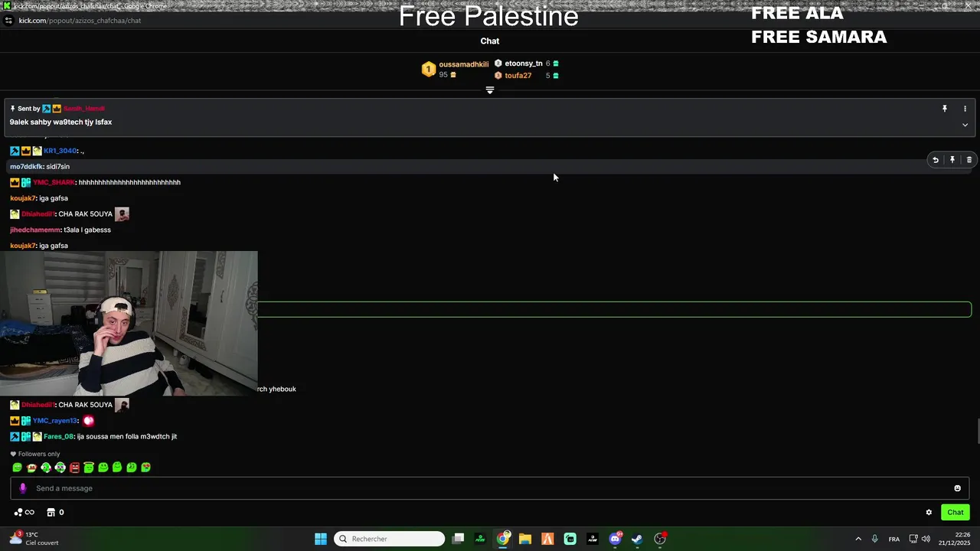Image resolution: width=980 pixels, height=551 pixels.
Task: Click pinned text '9alek sahby wa9tech tjy lsfax'
Action: 60,122
